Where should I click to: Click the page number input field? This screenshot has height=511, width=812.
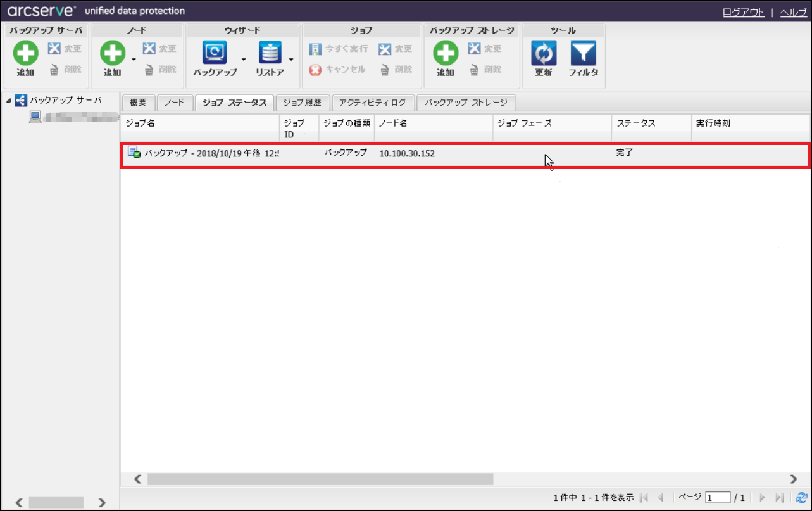tap(718, 498)
